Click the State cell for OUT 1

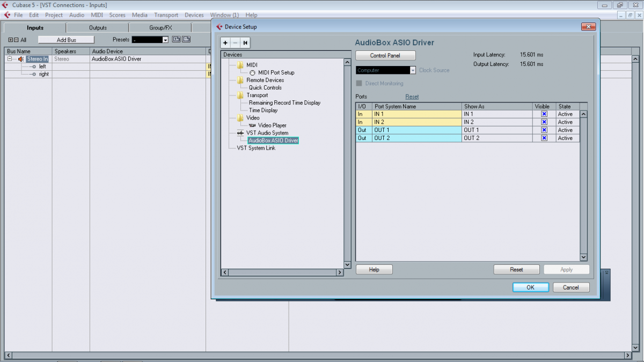coord(568,130)
